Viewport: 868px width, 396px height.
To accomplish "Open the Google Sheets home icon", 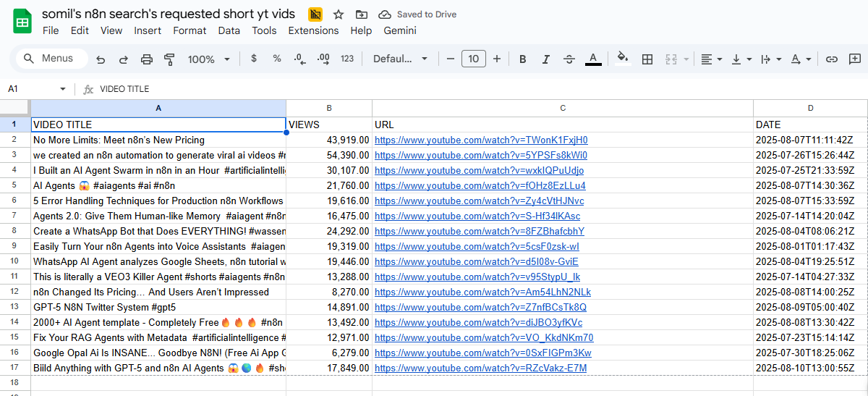I will pyautogui.click(x=22, y=22).
